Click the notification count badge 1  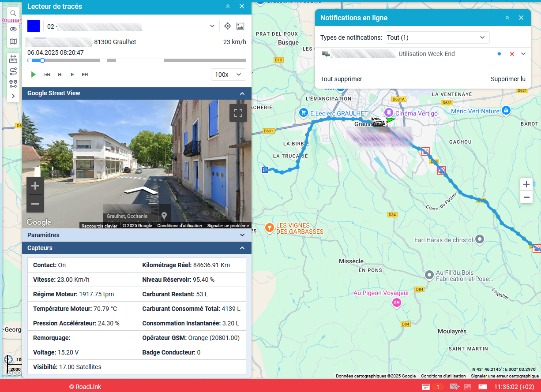[x=438, y=387]
